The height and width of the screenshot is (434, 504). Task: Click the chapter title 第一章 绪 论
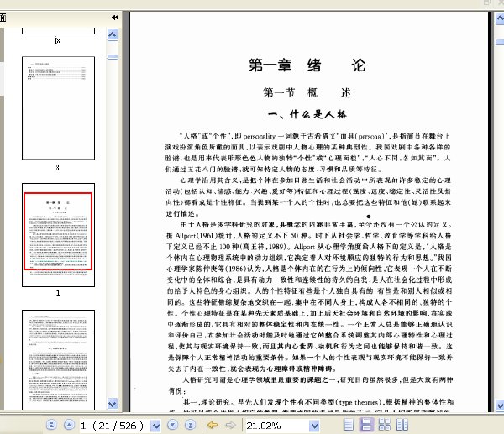point(307,65)
